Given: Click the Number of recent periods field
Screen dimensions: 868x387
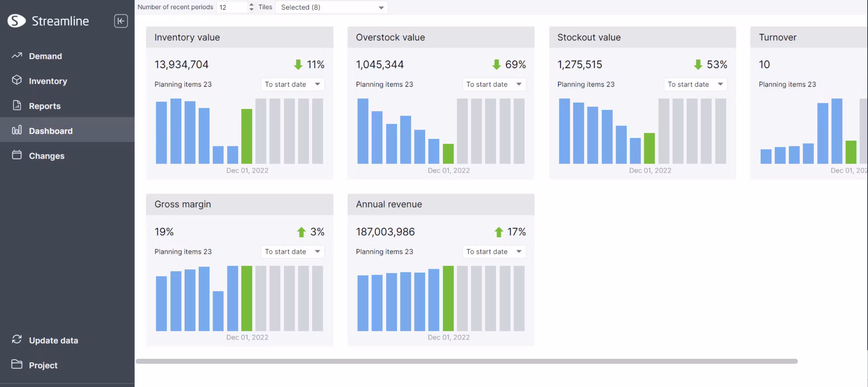Looking at the screenshot, I should tap(232, 7).
